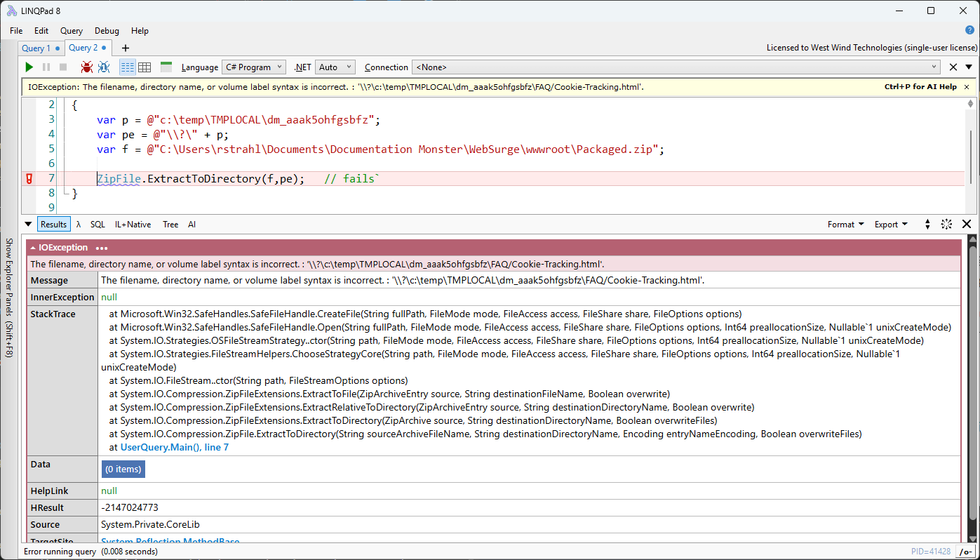The image size is (980, 560).
Task: Switch to the Query 1 tab
Action: point(41,48)
